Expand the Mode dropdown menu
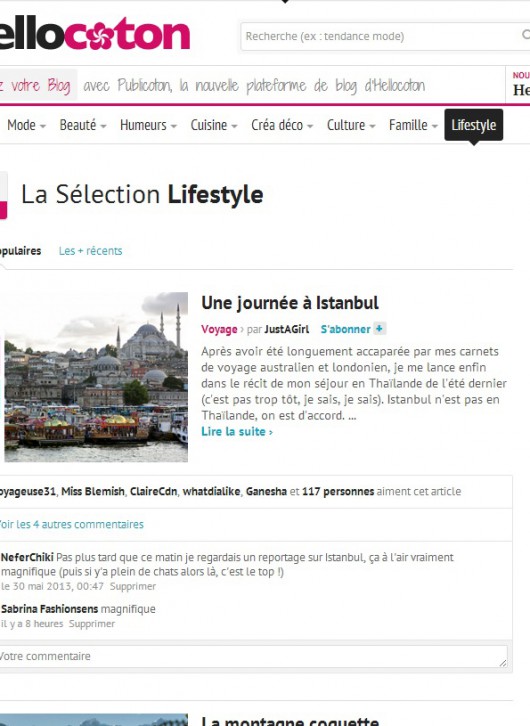530x726 pixels. coord(26,125)
